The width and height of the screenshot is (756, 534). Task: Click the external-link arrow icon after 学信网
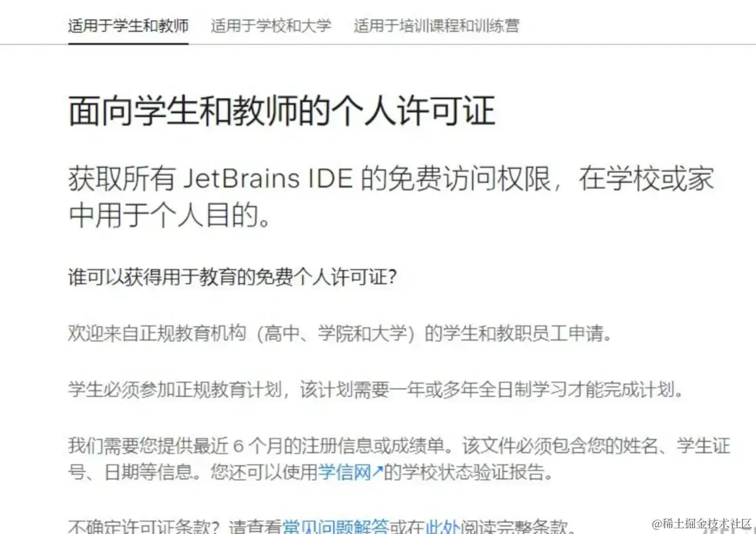click(378, 472)
